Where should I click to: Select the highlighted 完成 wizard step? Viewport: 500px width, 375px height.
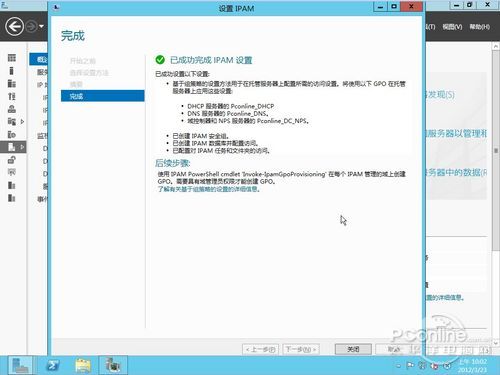(x=103, y=96)
